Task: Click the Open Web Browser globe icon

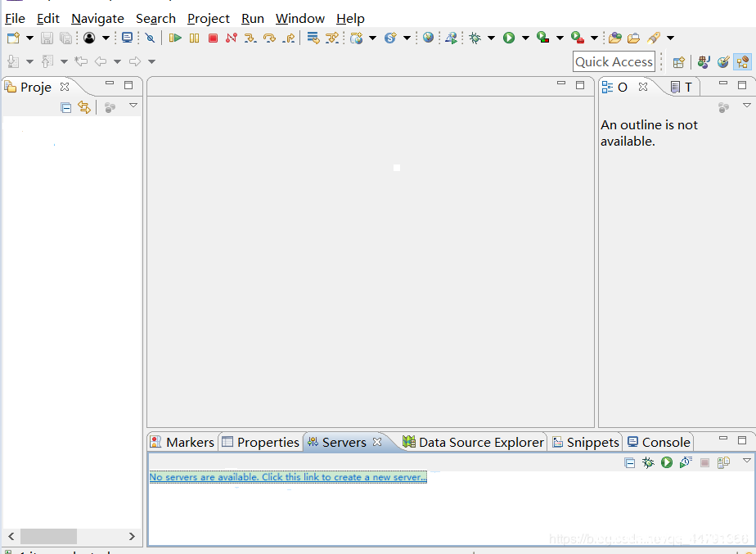Action: click(x=429, y=38)
